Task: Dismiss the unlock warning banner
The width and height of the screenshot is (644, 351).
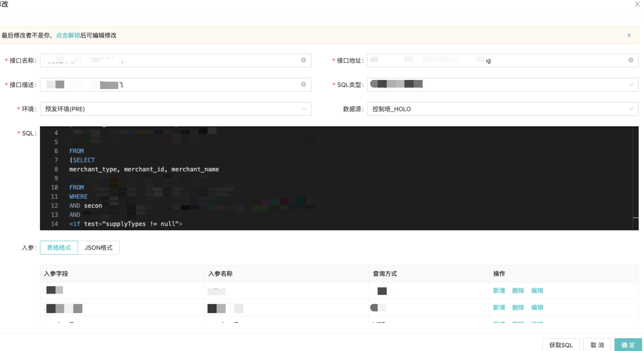Action: tap(629, 35)
